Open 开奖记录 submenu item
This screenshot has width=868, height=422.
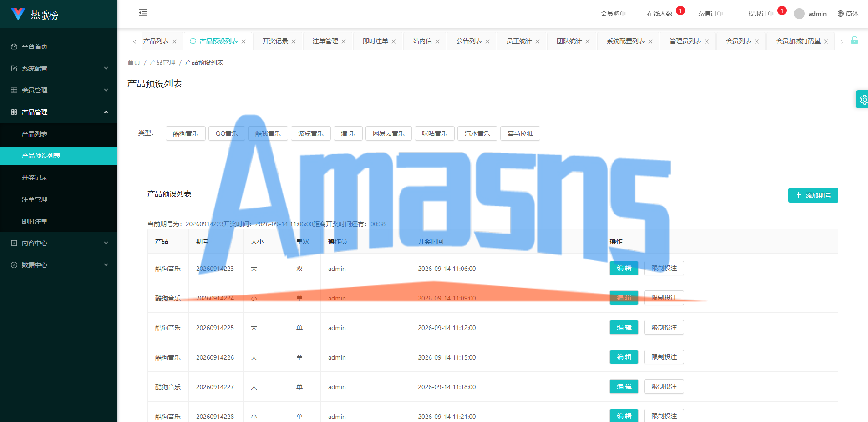(58, 178)
